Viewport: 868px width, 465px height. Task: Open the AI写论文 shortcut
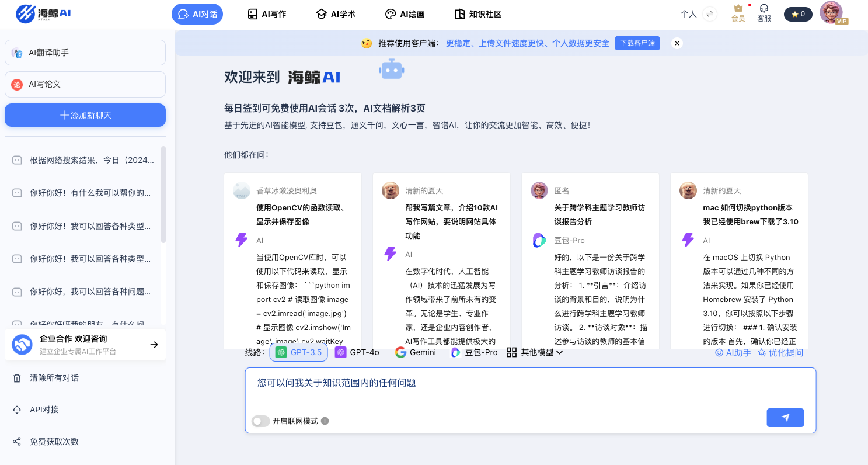pyautogui.click(x=85, y=84)
